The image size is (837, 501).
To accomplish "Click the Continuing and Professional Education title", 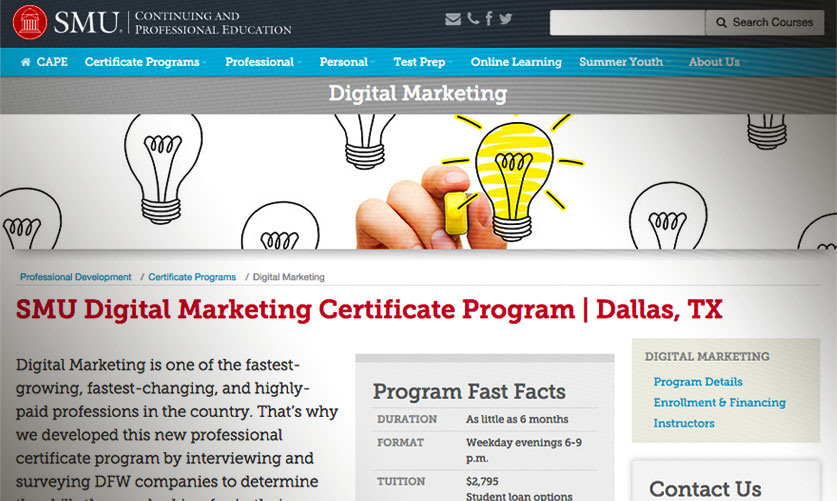I will click(x=212, y=23).
